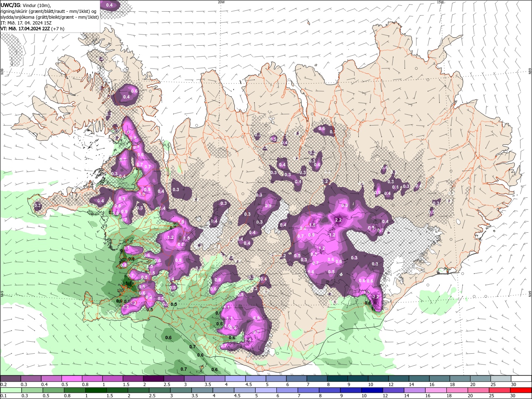Click the crimson 25 rain legend swatch
Screen dimensions: 532x399
click(500, 390)
